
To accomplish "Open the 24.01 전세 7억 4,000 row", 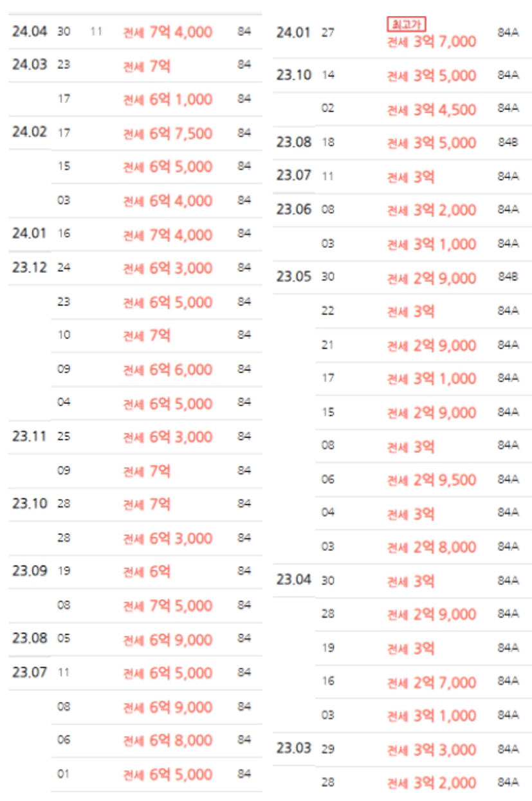I will click(135, 234).
